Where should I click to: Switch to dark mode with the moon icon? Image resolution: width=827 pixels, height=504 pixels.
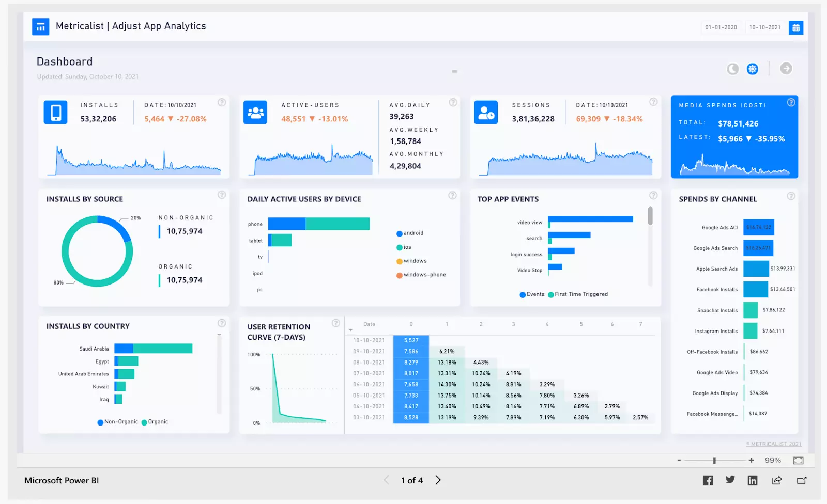click(x=732, y=68)
